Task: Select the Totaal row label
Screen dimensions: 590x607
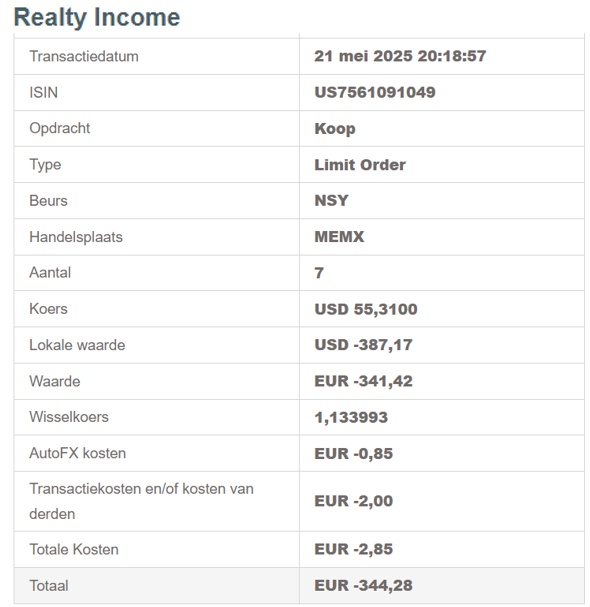Action: pos(49,586)
